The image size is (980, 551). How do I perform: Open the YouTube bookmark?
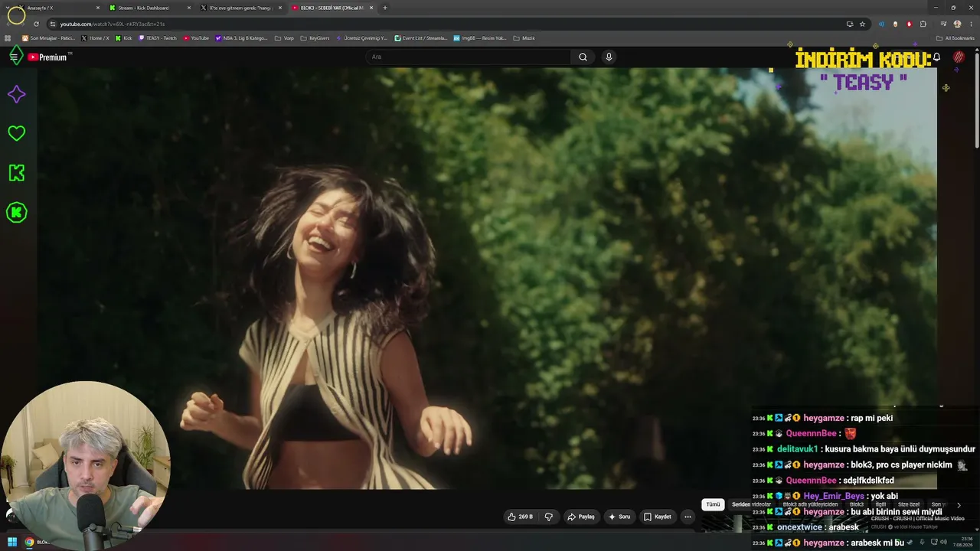(x=196, y=37)
